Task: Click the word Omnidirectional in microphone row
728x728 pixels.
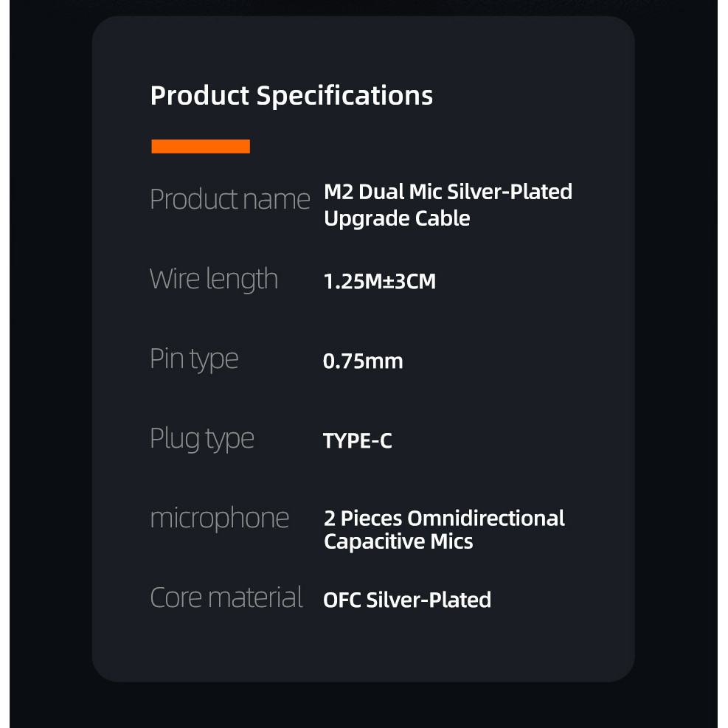Action: pyautogui.click(x=486, y=518)
